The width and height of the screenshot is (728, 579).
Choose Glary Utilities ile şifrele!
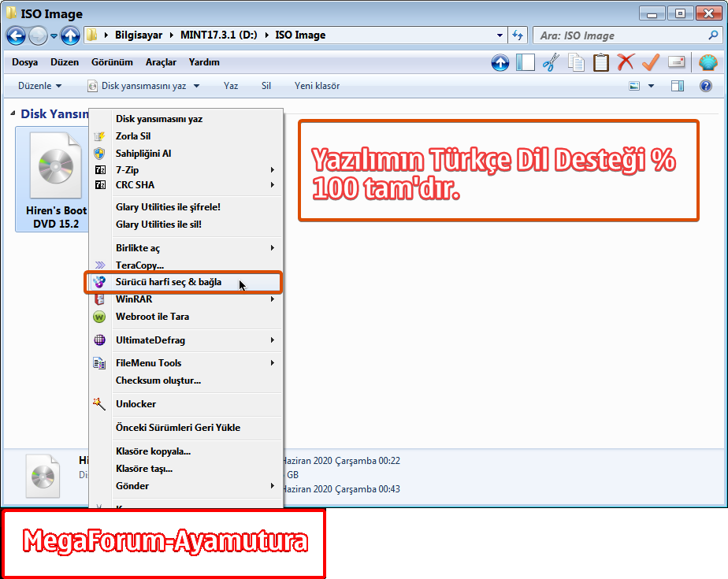186,207
